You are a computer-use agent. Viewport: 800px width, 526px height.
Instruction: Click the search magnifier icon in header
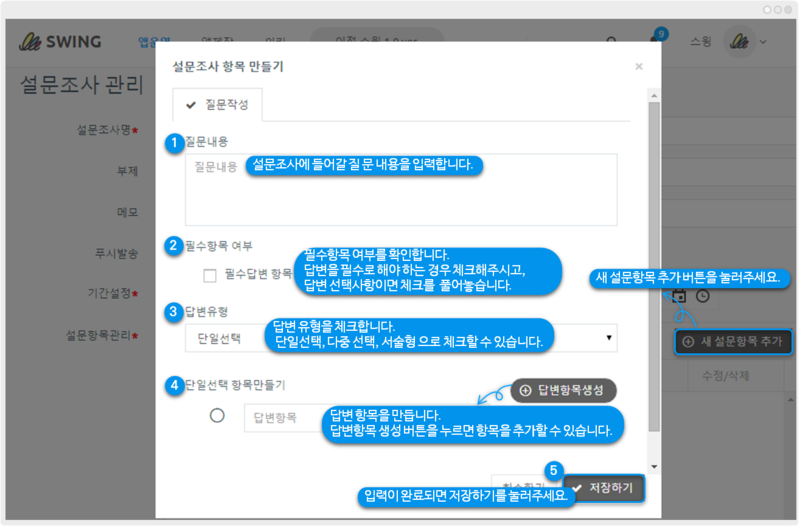tap(611, 43)
